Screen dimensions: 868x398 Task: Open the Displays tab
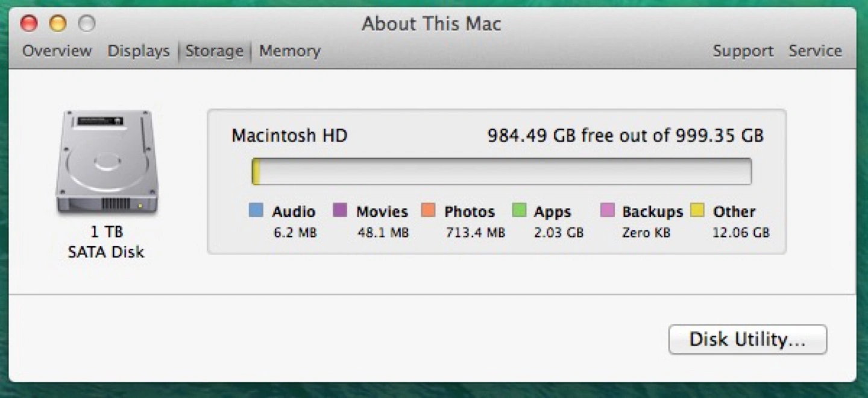[x=139, y=51]
